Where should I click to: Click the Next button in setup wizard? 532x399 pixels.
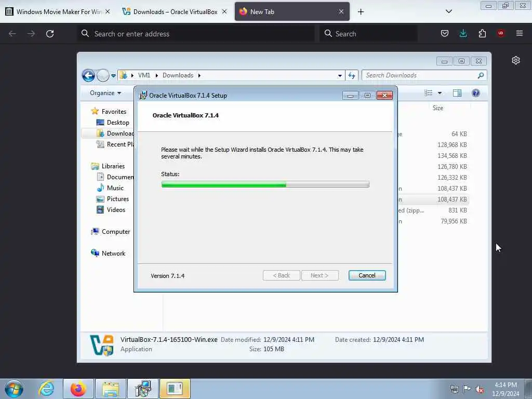pos(320,275)
